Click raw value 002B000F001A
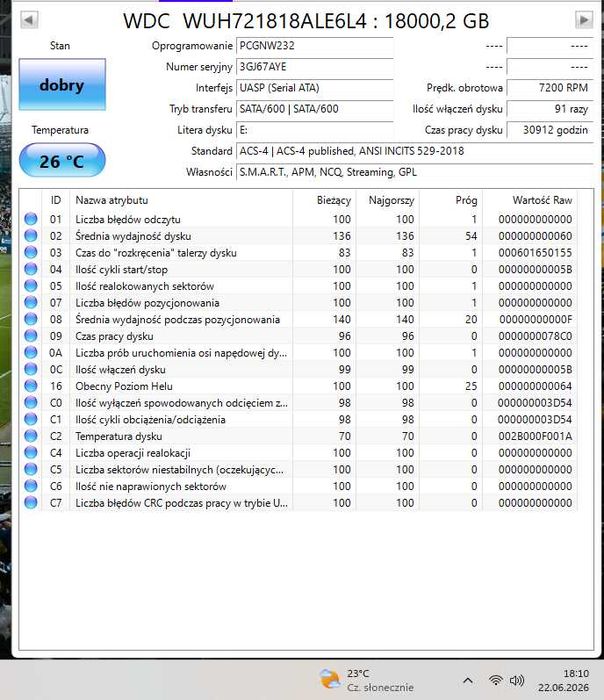 click(535, 436)
